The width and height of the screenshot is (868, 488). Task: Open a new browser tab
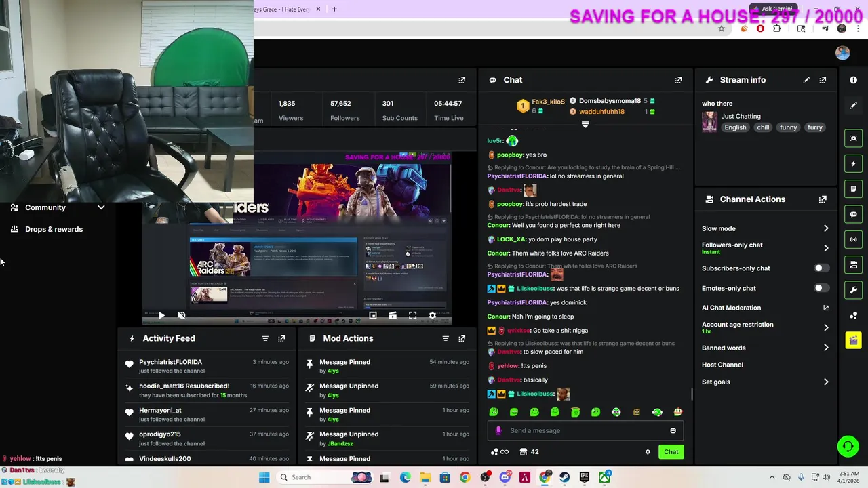click(x=334, y=9)
